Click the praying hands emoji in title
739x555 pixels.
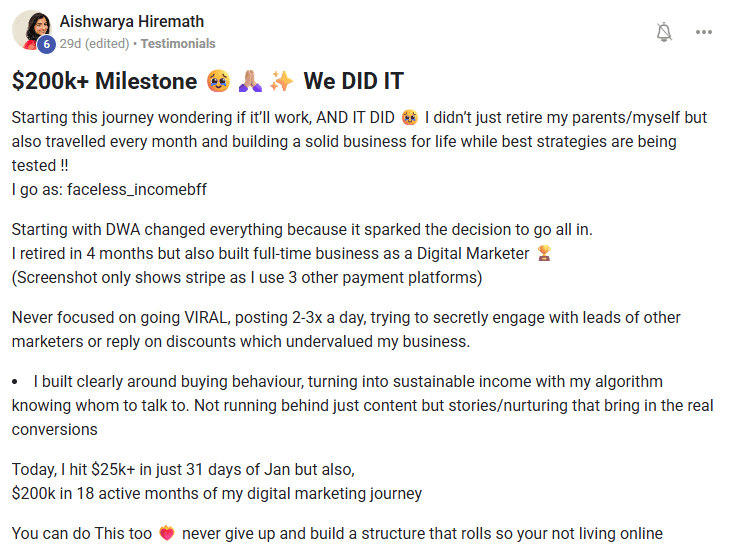[x=249, y=81]
